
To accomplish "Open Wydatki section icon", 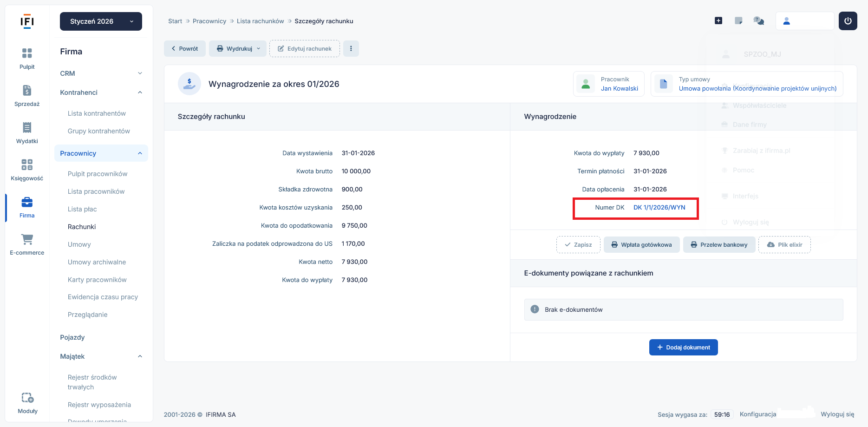I will pos(27,128).
